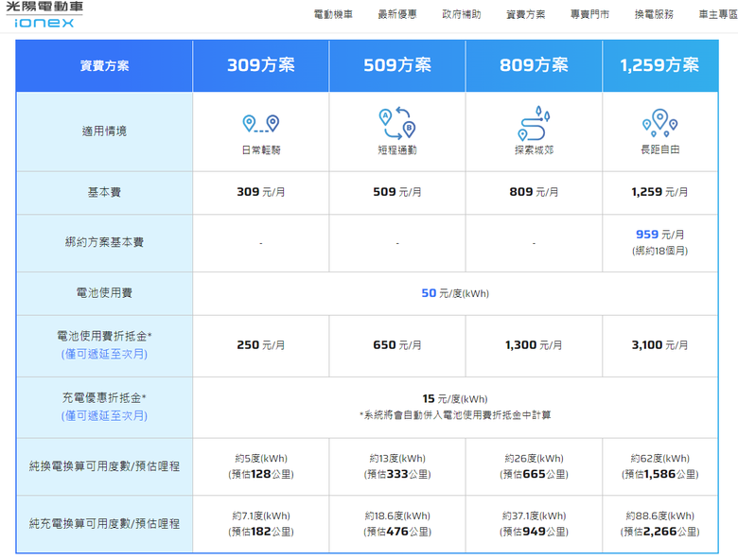Image resolution: width=738 pixels, height=560 pixels.
Task: Click the 適用情境 row label
Action: (104, 131)
